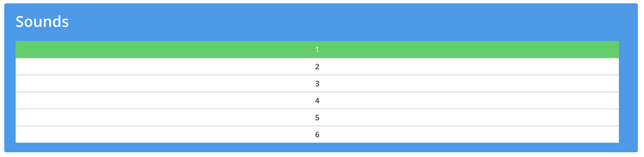
Task: Click the green highlighted sound row
Action: point(317,50)
